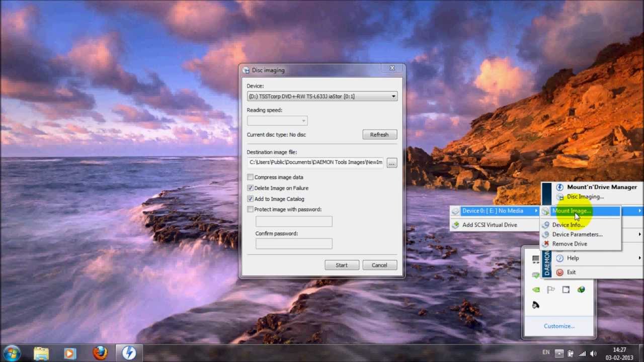Click the EN language indicator
Image resolution: width=644 pixels, height=362 pixels.
coord(546,353)
